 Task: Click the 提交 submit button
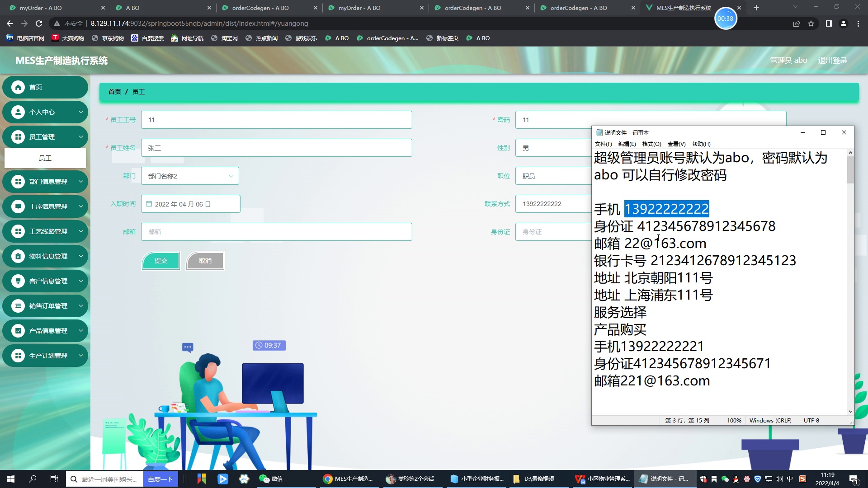point(160,260)
